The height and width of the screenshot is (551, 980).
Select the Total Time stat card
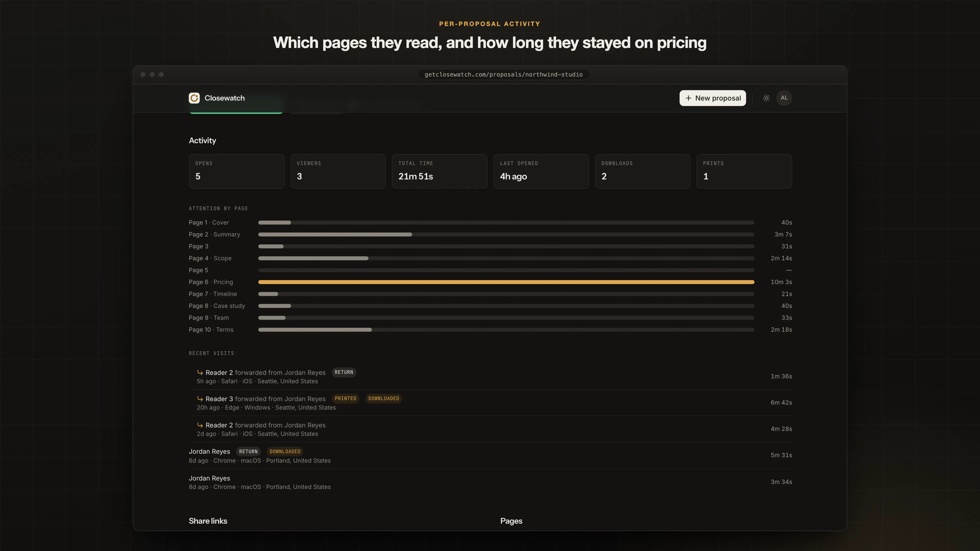tap(439, 171)
